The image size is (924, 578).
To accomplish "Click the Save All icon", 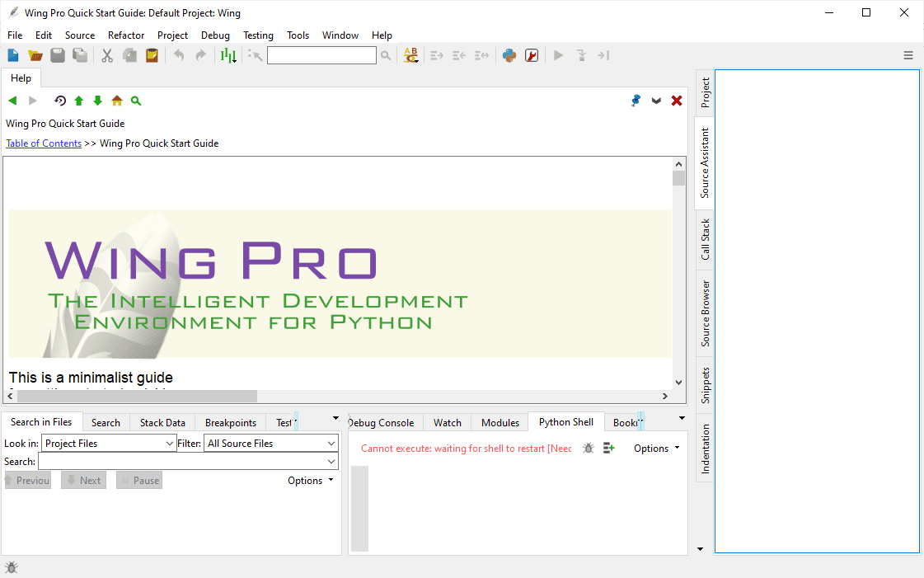I will [80, 55].
